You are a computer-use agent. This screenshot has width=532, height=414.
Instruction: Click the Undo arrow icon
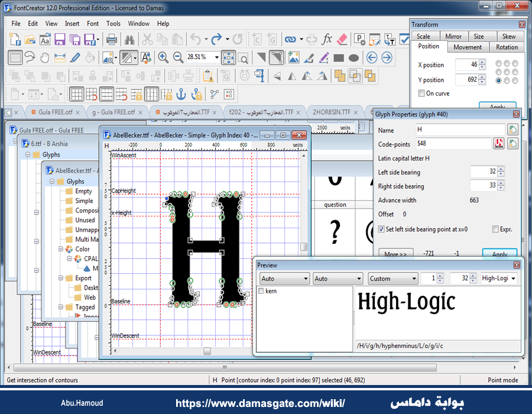(x=196, y=40)
